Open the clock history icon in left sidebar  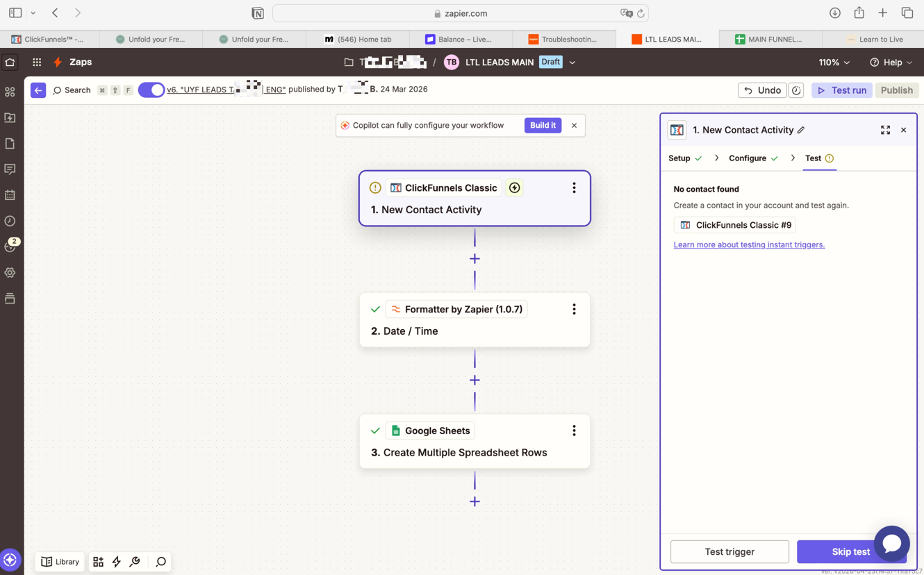(10, 221)
